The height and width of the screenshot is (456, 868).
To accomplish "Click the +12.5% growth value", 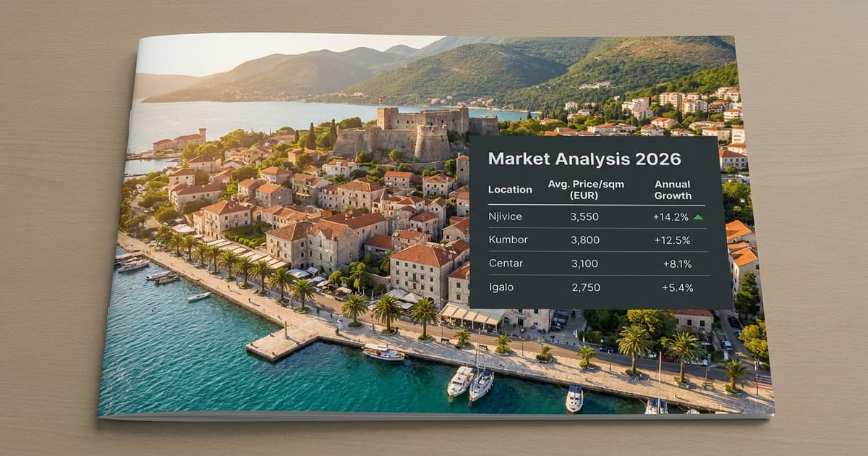I will (x=672, y=240).
